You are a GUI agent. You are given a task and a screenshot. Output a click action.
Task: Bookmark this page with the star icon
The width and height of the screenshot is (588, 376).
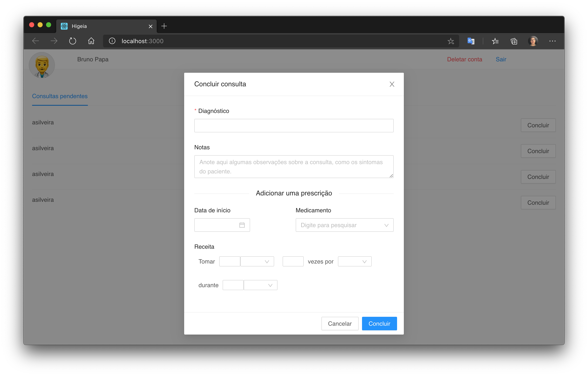pyautogui.click(x=451, y=41)
